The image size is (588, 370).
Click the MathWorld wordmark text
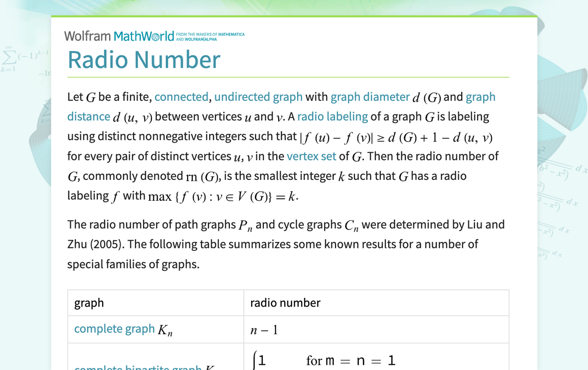click(144, 36)
